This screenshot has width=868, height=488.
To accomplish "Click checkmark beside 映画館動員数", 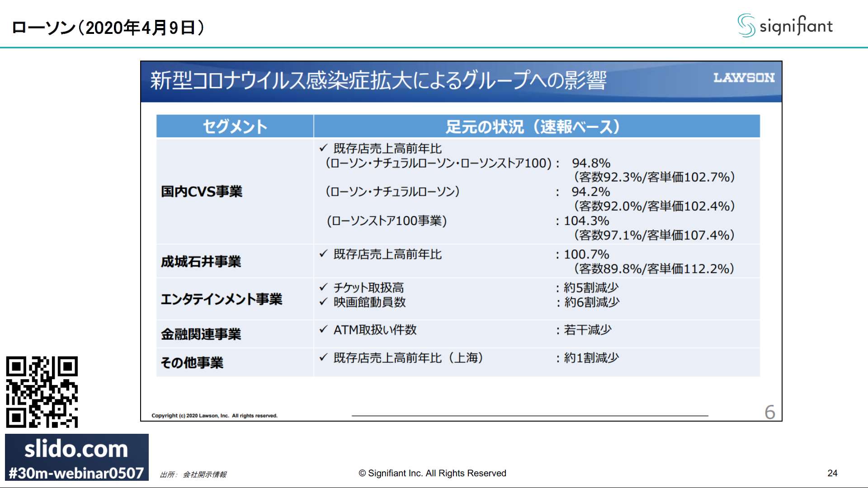I will pos(323,302).
